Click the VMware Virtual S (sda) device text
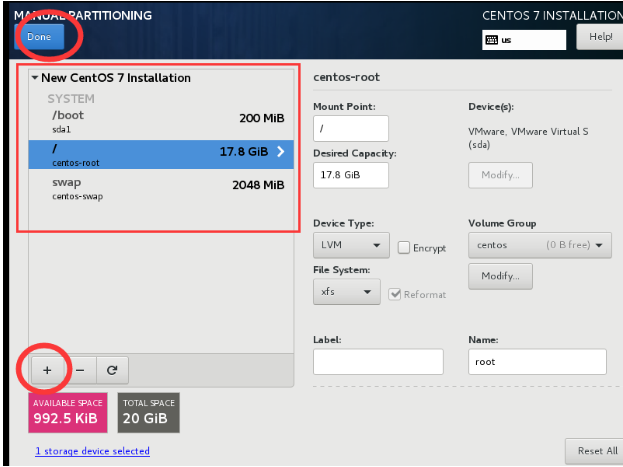The image size is (623, 467). click(x=528, y=138)
